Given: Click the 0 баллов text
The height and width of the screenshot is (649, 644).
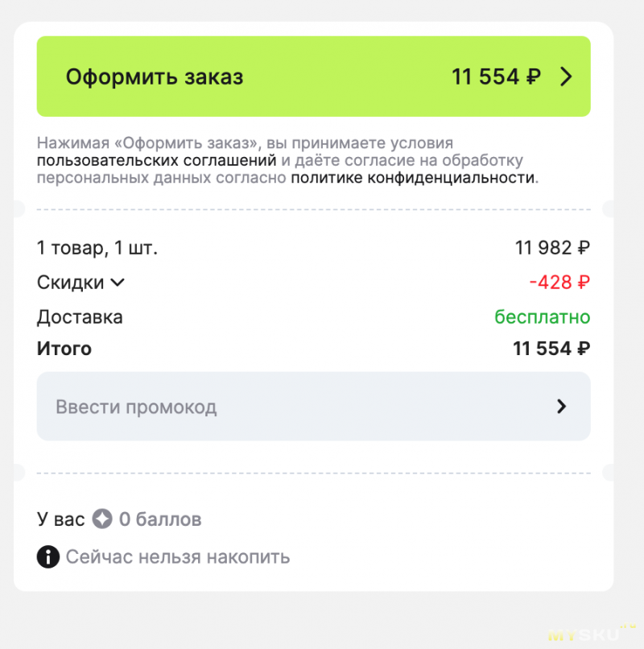Looking at the screenshot, I should (160, 519).
